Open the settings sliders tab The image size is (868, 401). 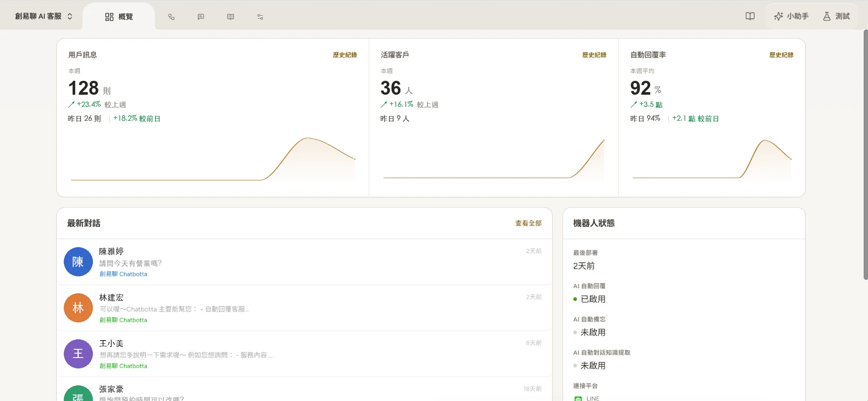(260, 17)
